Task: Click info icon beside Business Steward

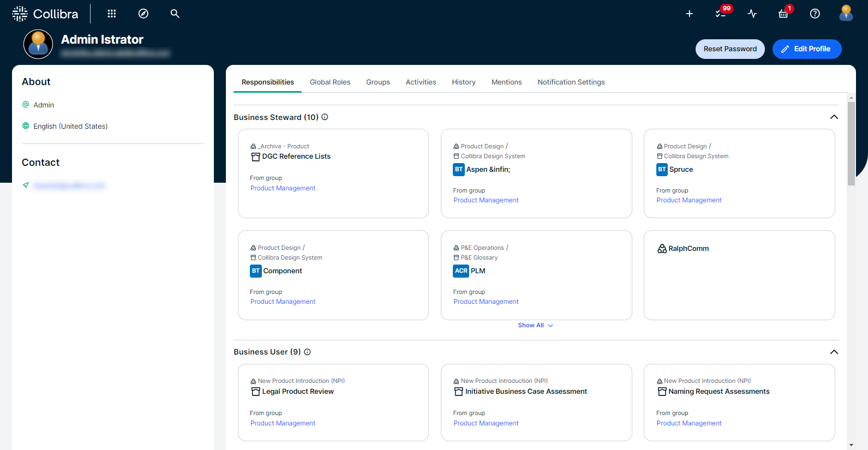Action: coord(325,117)
